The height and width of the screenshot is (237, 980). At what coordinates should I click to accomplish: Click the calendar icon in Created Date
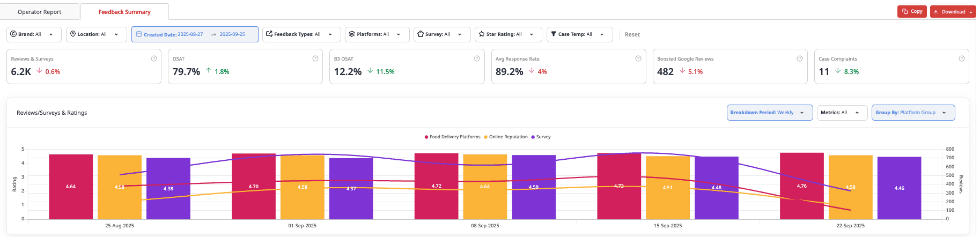139,34
